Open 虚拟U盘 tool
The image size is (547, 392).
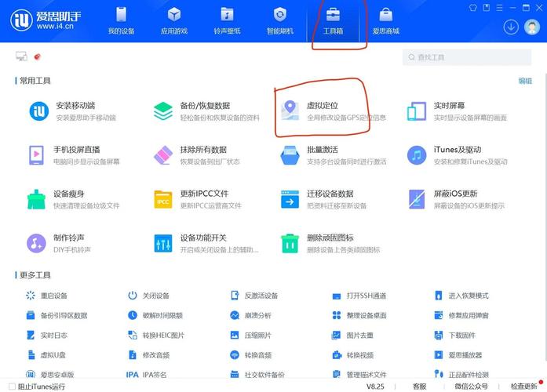(x=46, y=355)
